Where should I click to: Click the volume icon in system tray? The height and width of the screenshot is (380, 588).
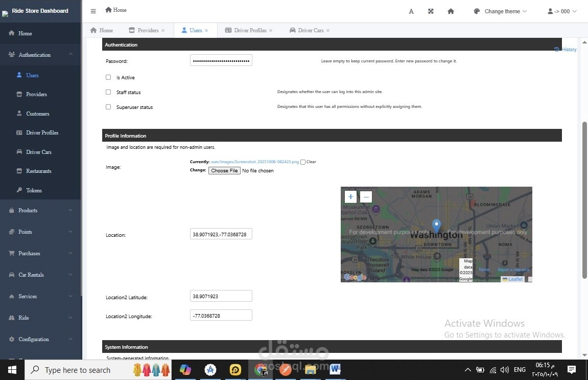click(x=504, y=370)
